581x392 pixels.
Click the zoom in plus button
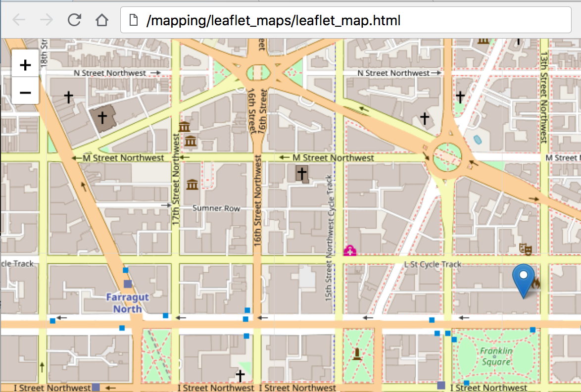click(25, 64)
